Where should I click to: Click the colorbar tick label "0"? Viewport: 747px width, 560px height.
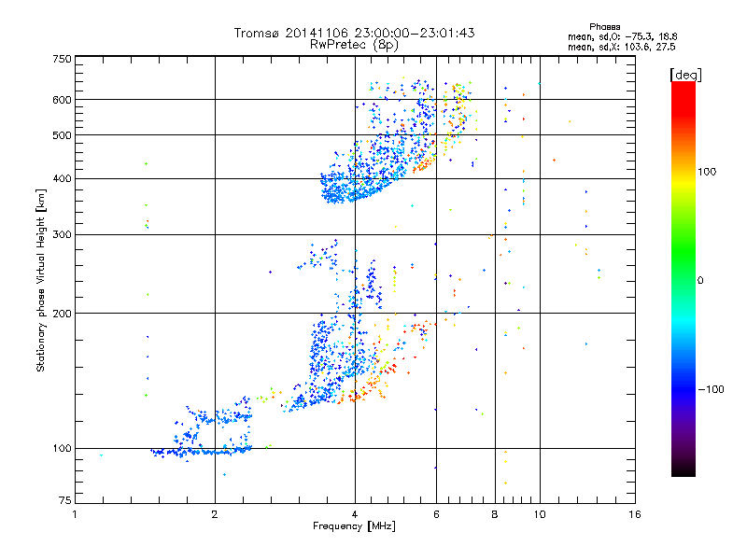point(700,280)
